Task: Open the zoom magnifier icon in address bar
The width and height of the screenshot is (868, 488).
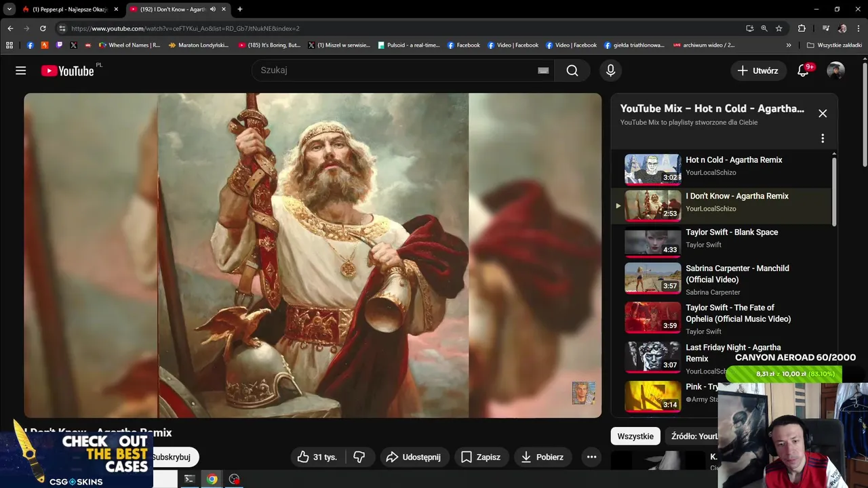Action: (764, 28)
